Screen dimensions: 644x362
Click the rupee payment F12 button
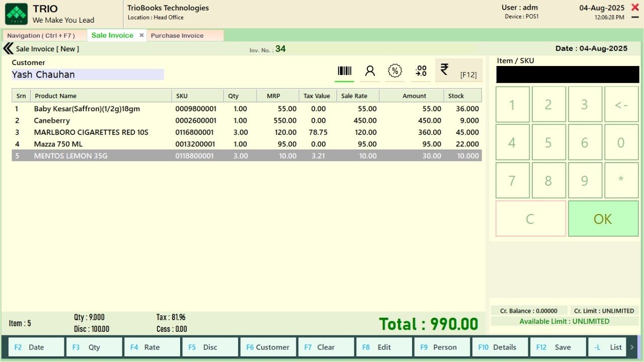(x=458, y=70)
